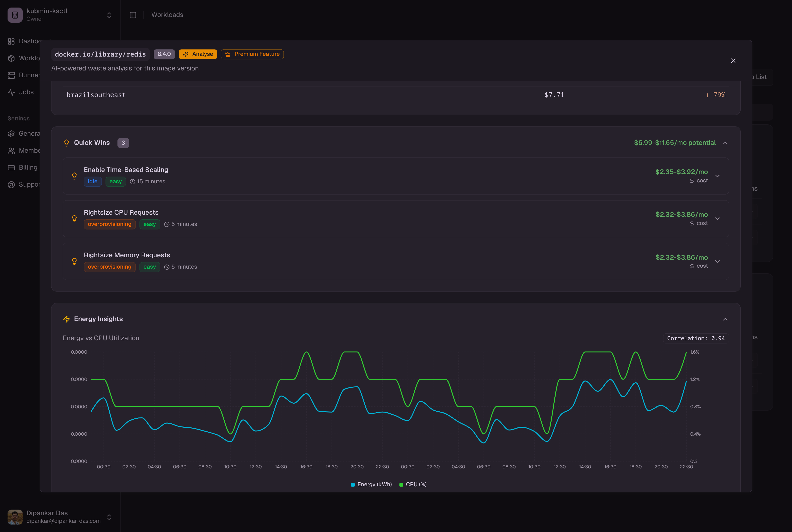Image resolution: width=792 pixels, height=532 pixels.
Task: Hide the 8.4.0 version tag badge
Action: (x=164, y=54)
